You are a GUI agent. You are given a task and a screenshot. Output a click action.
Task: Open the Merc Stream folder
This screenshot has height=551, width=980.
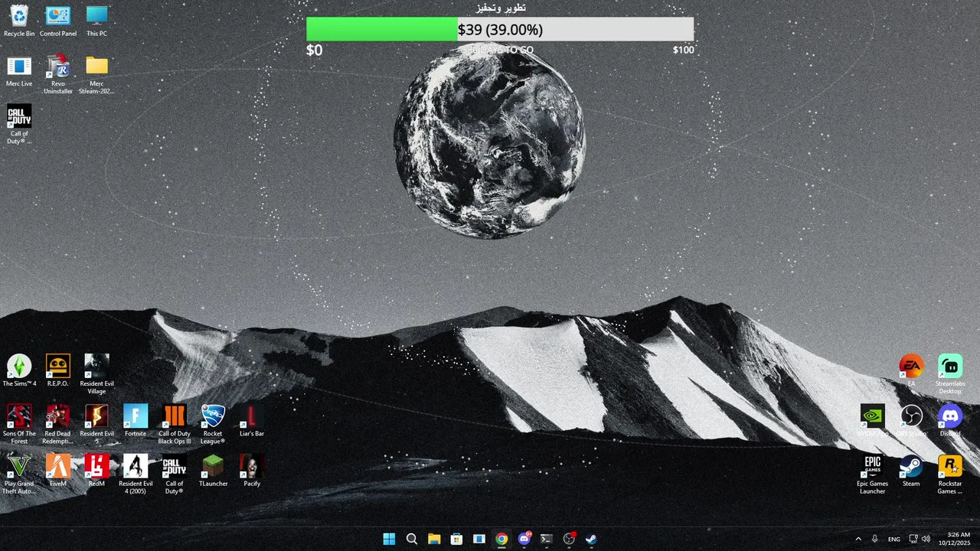coord(96,74)
